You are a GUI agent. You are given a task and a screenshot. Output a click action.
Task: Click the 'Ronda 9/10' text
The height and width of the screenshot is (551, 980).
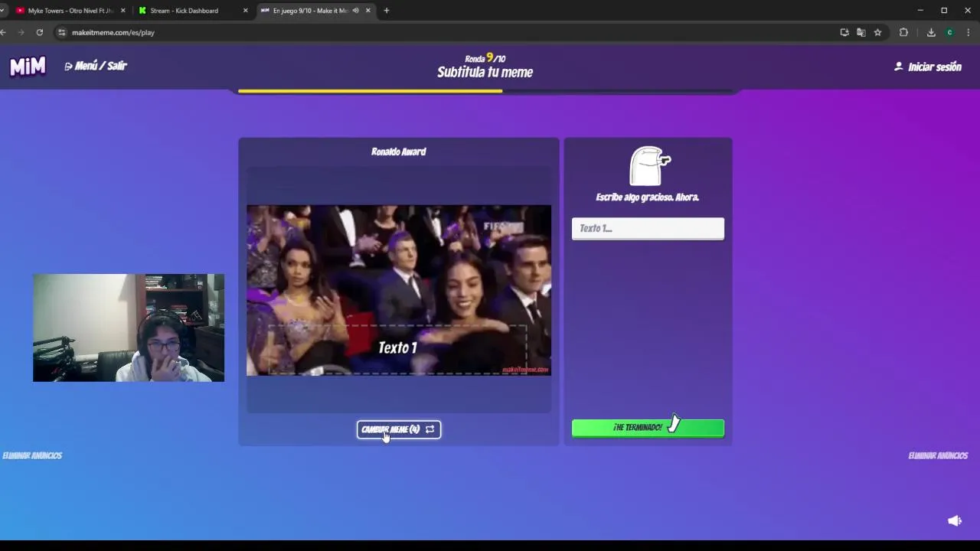[485, 58]
